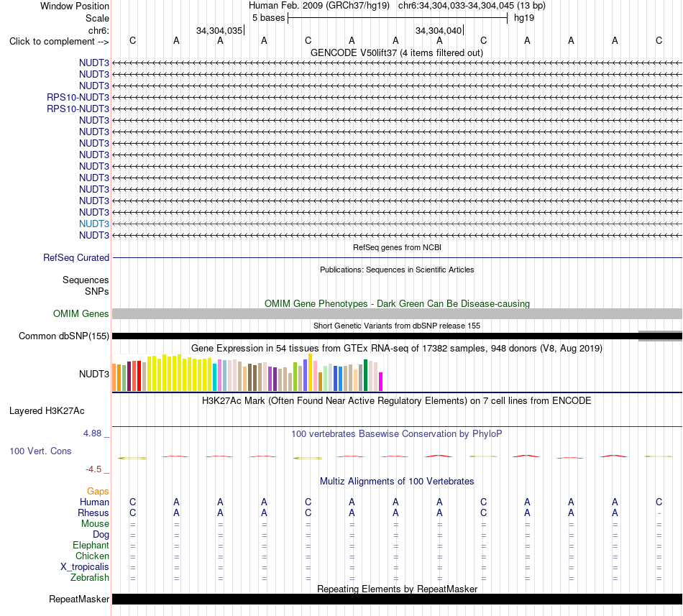Click the gray dbSNP item at track's right end
Image resolution: width=683 pixels, height=616 pixels.
tap(660, 336)
